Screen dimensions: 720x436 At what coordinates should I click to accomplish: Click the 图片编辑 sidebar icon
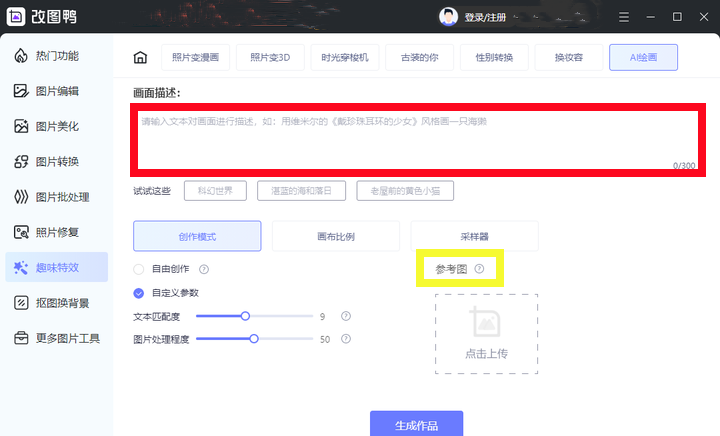pyautogui.click(x=21, y=91)
